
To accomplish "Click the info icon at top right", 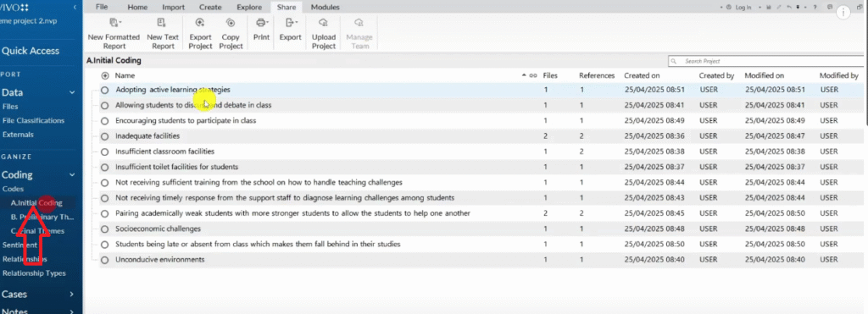I will point(843,13).
